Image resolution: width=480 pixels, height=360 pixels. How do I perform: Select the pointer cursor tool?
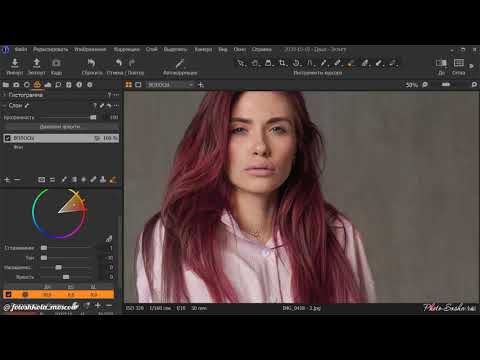[x=241, y=63]
